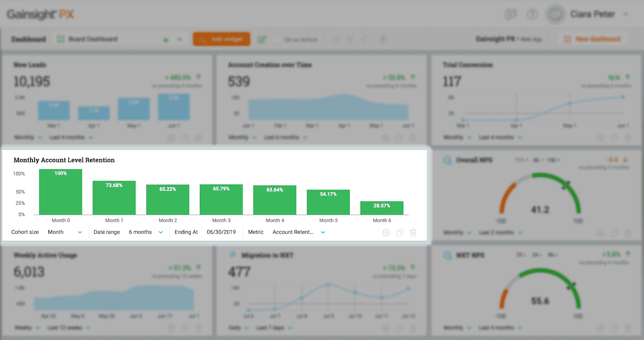Toggle the Set as default checkbox
Viewport: 644px width, 340px height.
[x=277, y=39]
